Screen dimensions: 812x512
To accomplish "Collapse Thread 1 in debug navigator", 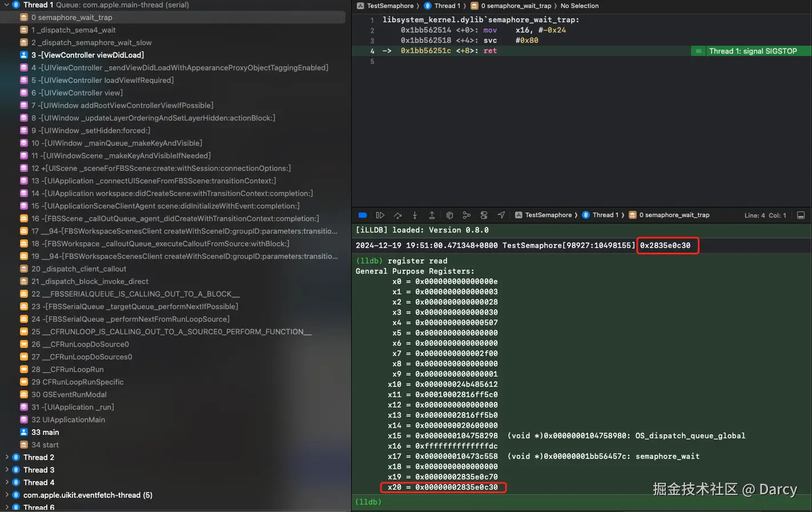I will coord(6,5).
